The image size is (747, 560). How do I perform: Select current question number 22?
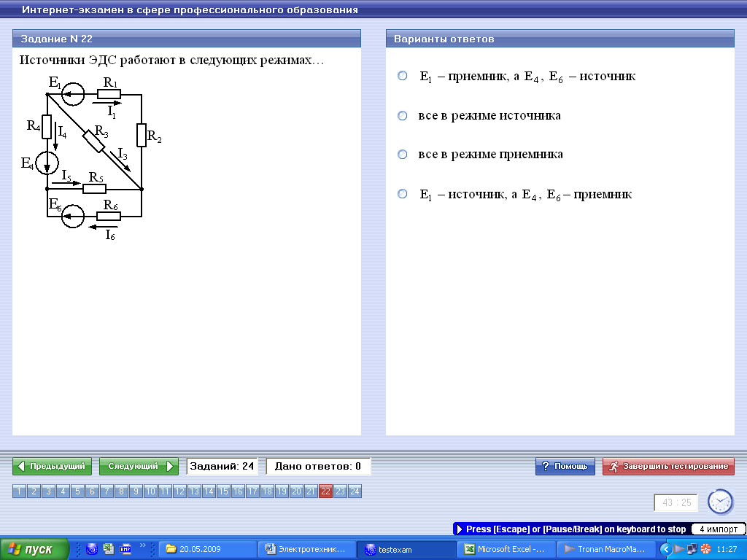(x=326, y=491)
